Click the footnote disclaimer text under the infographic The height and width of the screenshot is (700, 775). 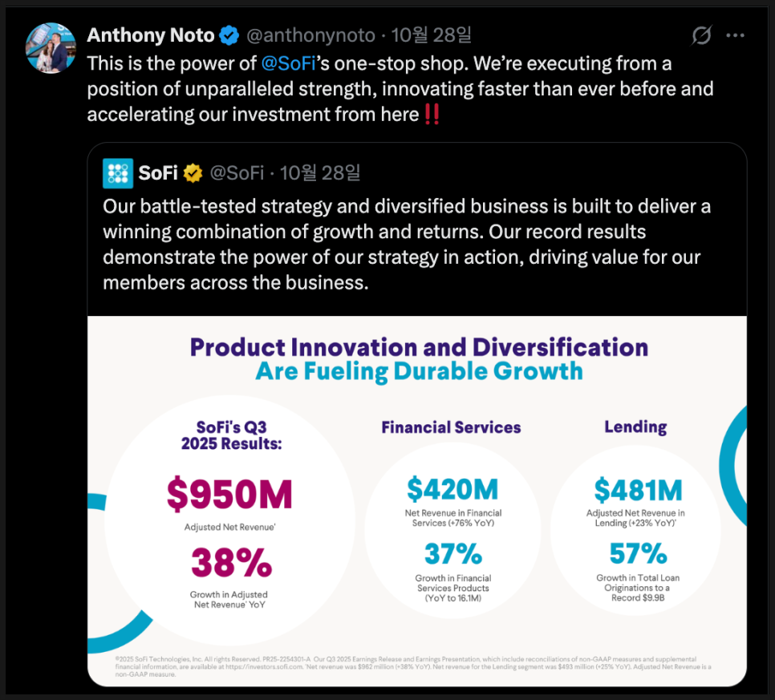pos(400,666)
